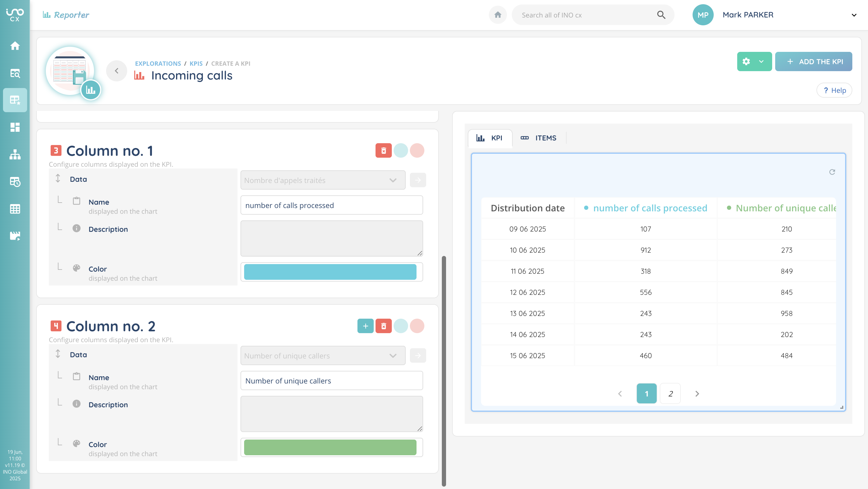This screenshot has width=868, height=489.
Task: Click the sidebar Home icon
Action: [15, 46]
